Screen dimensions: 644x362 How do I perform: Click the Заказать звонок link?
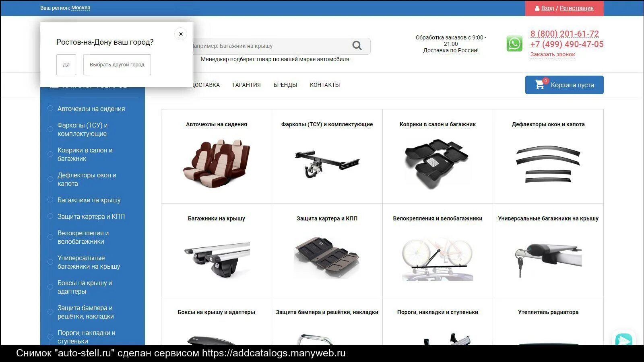coord(553,54)
